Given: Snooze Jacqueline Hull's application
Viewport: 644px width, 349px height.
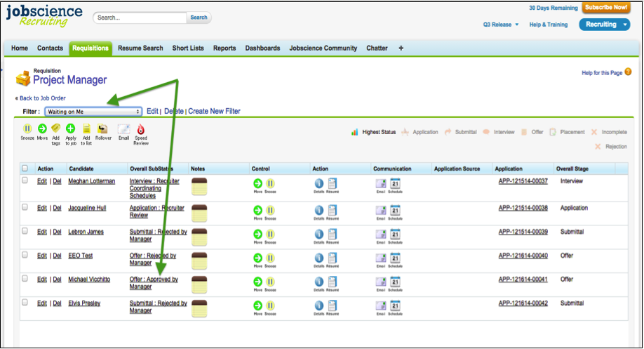Looking at the screenshot, I should [270, 211].
